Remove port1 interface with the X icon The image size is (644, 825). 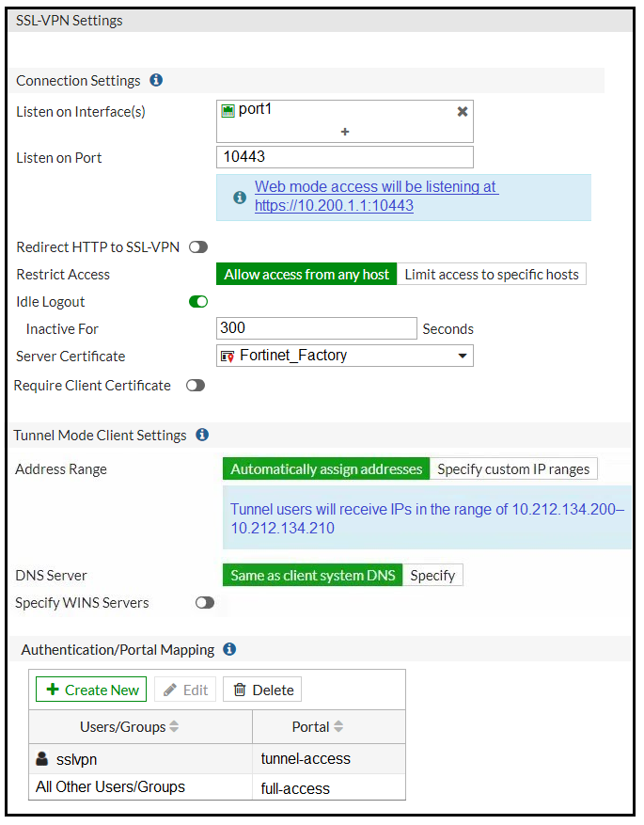click(x=463, y=112)
